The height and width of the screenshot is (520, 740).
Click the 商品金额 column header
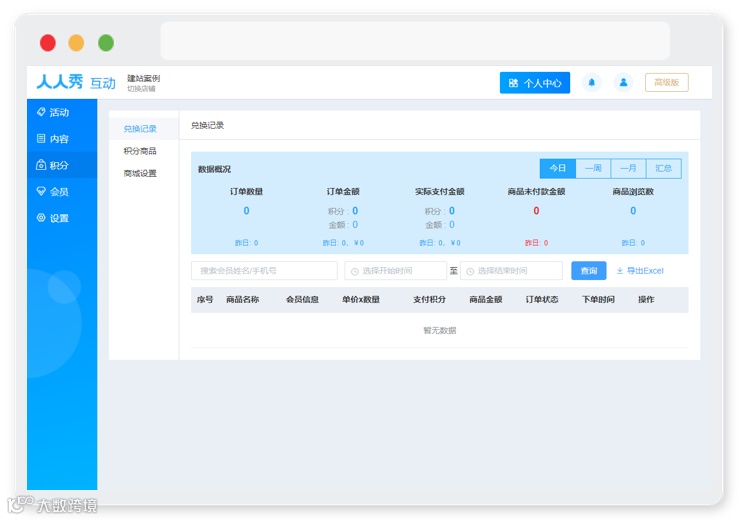[486, 299]
